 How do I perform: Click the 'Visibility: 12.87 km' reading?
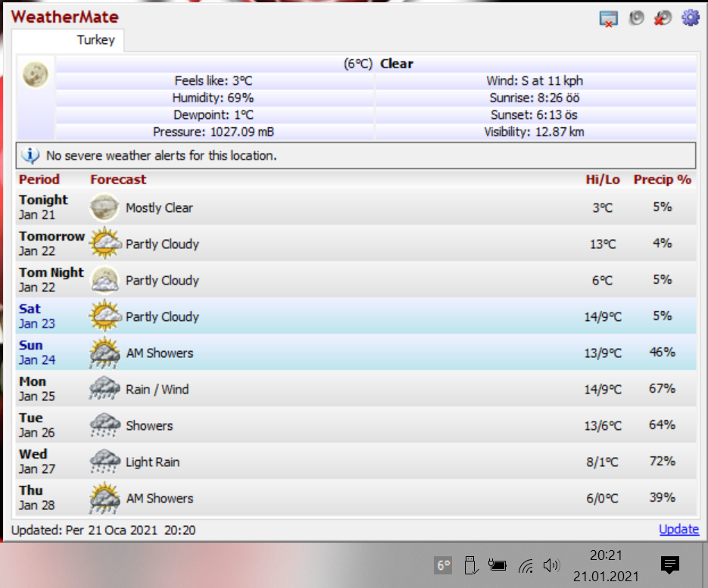(534, 132)
